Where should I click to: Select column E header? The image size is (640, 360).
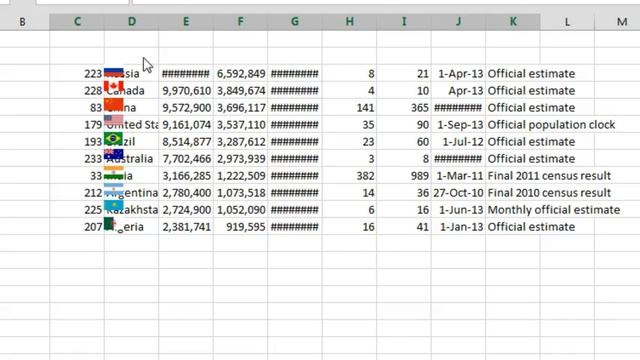[186, 22]
